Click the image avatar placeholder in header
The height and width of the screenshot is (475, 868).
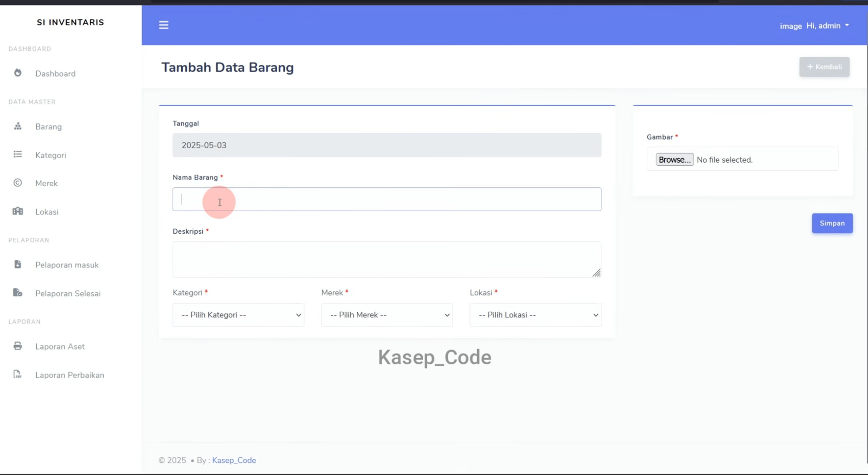click(791, 26)
